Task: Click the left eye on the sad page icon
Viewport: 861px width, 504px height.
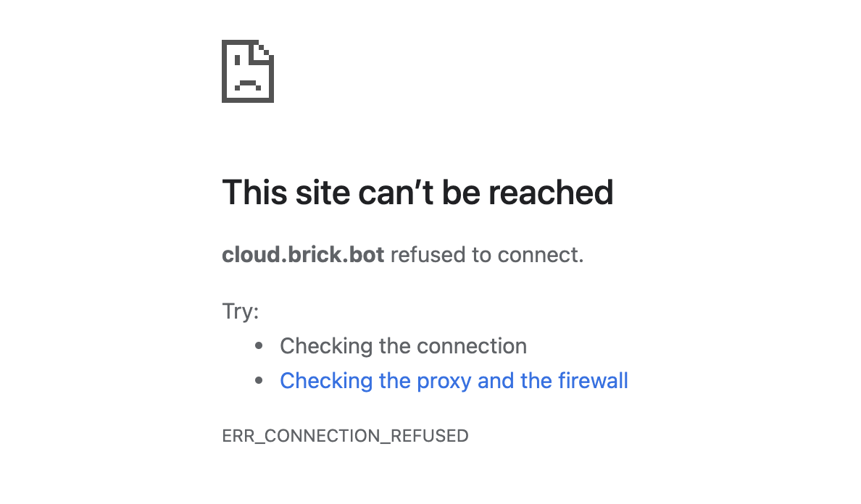Action: [x=237, y=60]
